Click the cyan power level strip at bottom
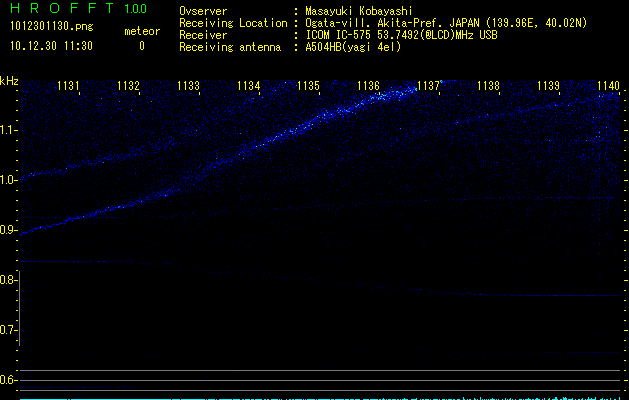The height and width of the screenshot is (400, 629). coord(321,399)
